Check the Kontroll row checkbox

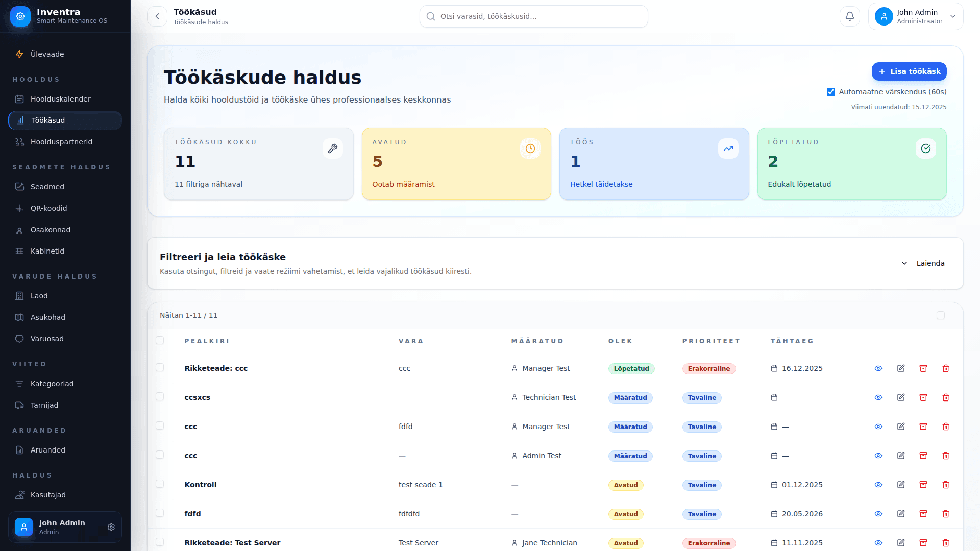[x=160, y=484]
